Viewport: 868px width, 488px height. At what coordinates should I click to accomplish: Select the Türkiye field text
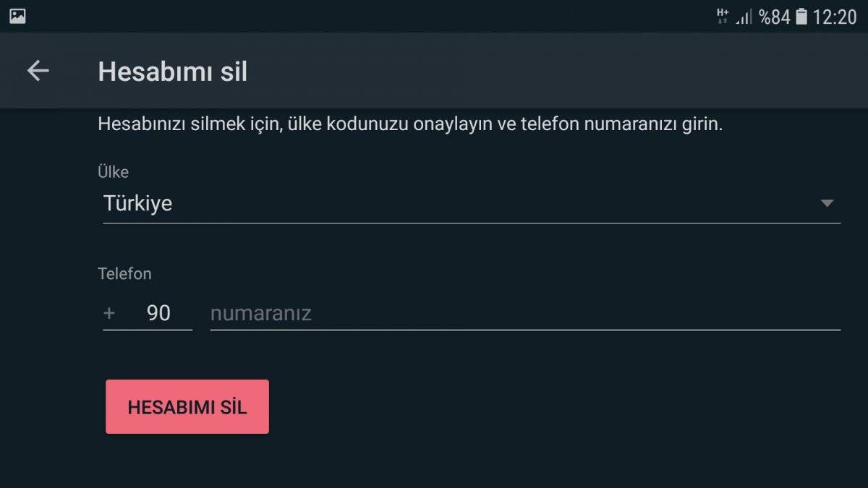point(136,203)
